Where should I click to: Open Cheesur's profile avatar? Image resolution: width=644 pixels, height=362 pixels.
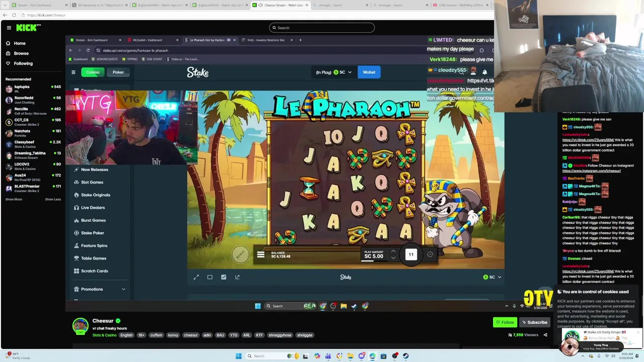80,326
